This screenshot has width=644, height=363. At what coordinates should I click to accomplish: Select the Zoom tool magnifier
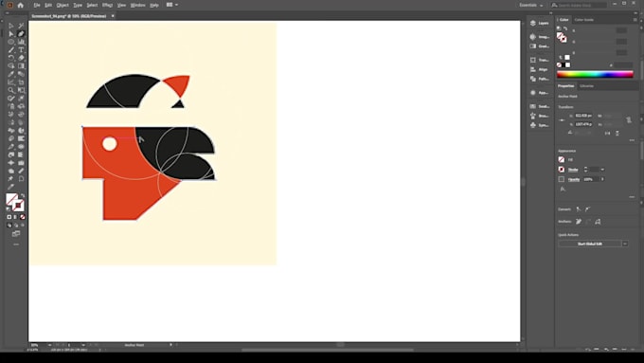click(11, 90)
